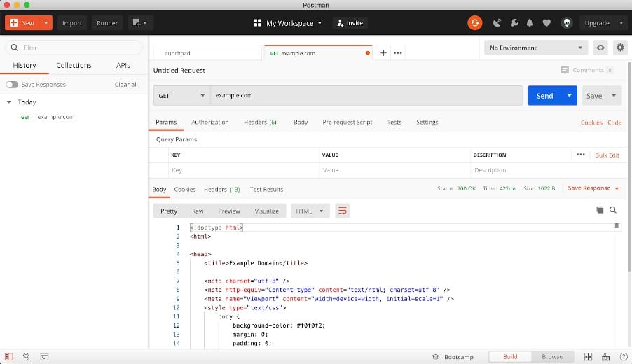Open Bootcamp from status bar
Image resolution: width=632 pixels, height=364 pixels.
point(453,357)
